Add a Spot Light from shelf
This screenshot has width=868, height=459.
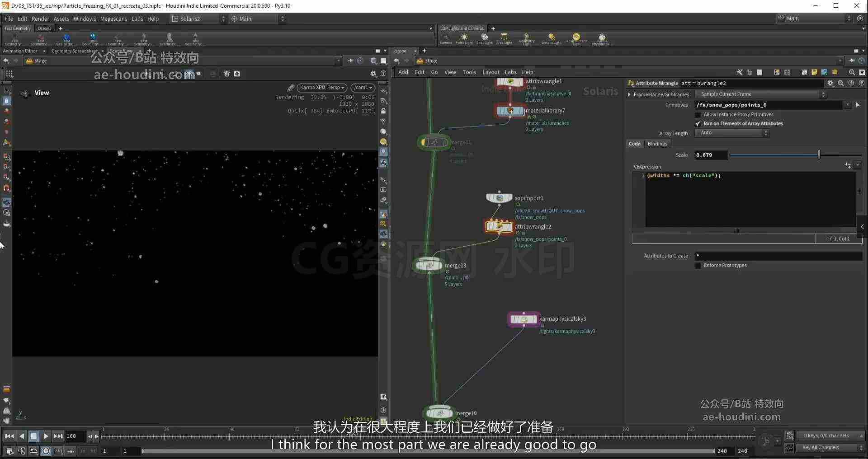point(484,39)
